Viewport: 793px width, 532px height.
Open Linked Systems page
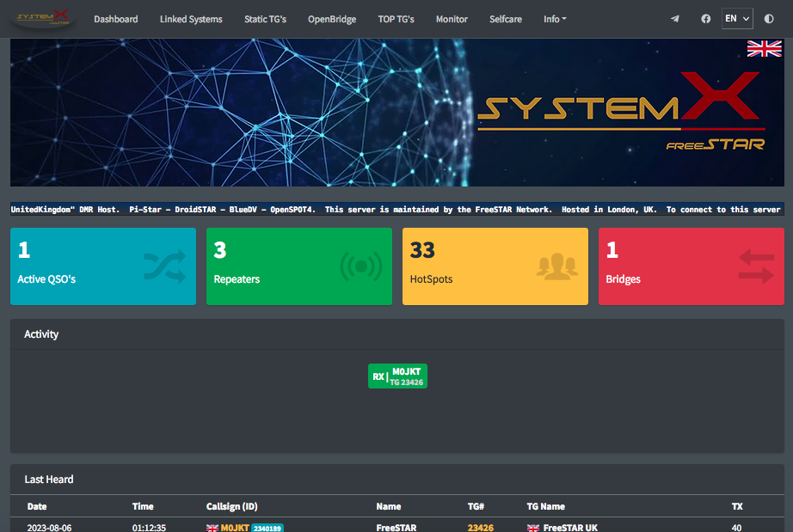coord(191,19)
